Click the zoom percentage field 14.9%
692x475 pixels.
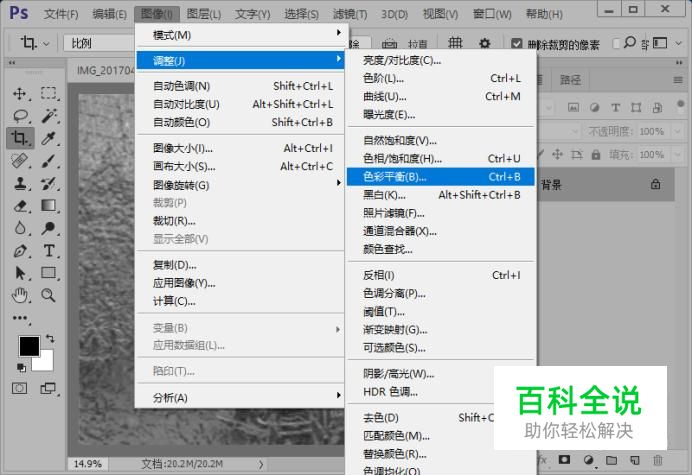coord(87,464)
